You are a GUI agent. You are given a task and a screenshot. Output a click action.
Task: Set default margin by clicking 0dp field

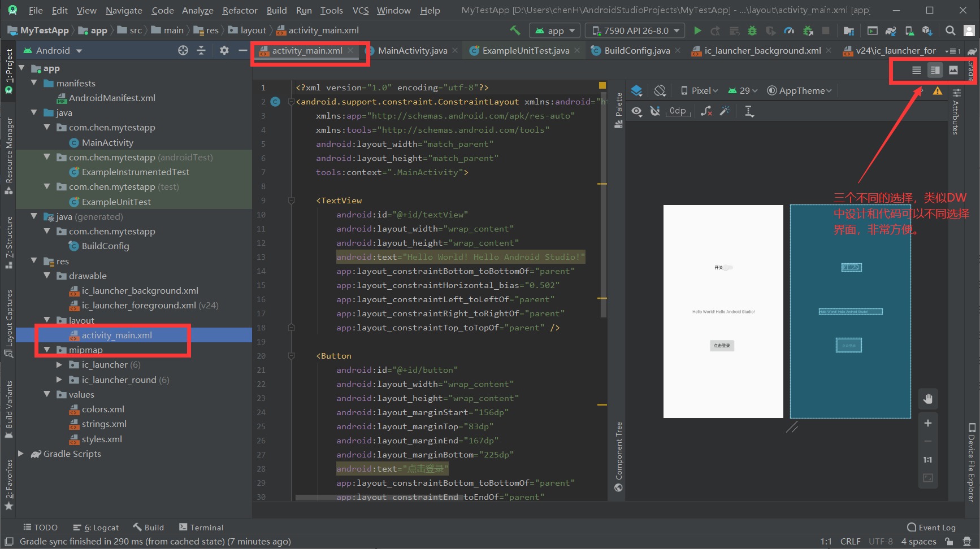click(x=677, y=111)
